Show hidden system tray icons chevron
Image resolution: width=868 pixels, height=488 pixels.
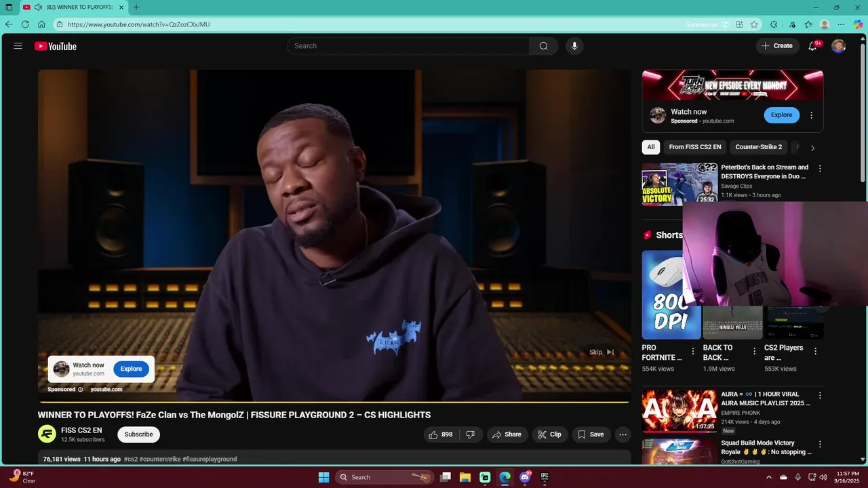tap(768, 477)
